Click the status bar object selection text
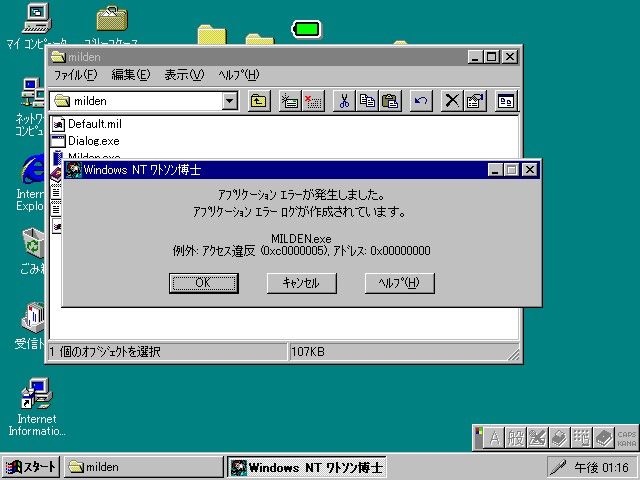Image resolution: width=640 pixels, height=480 pixels. tap(105, 351)
